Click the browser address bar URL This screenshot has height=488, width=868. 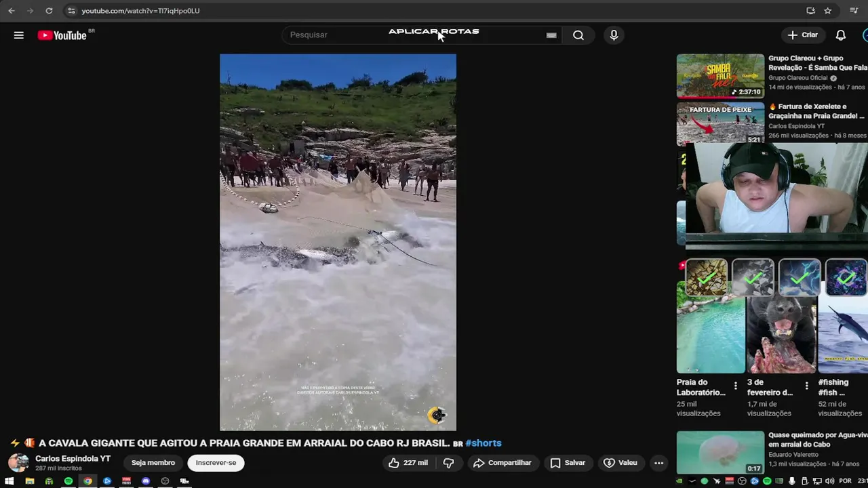pos(140,11)
